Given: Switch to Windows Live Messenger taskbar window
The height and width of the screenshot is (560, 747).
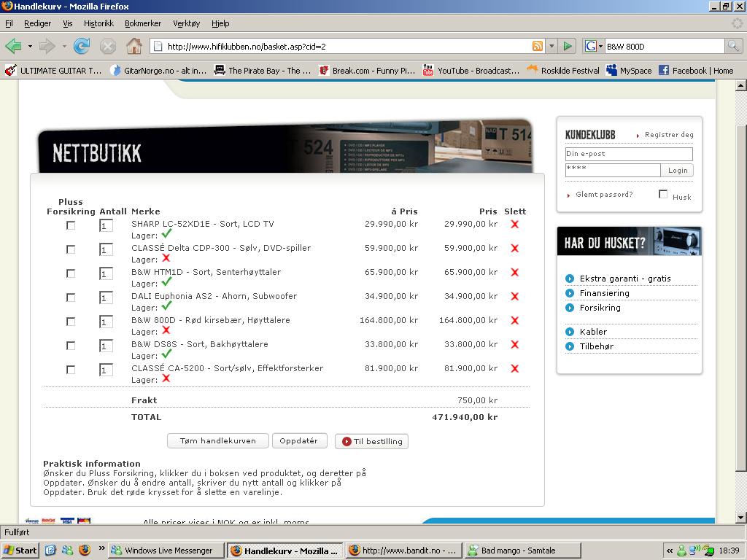Looking at the screenshot, I should pos(166,551).
